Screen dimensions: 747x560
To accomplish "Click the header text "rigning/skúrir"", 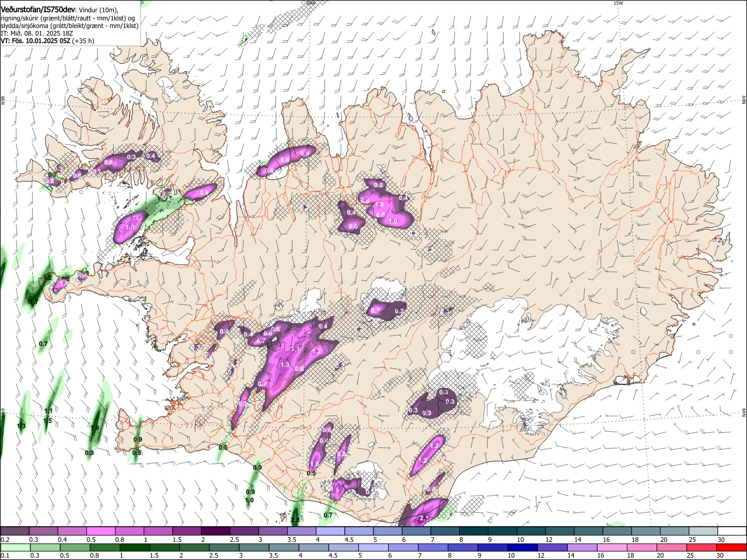I will point(19,18).
